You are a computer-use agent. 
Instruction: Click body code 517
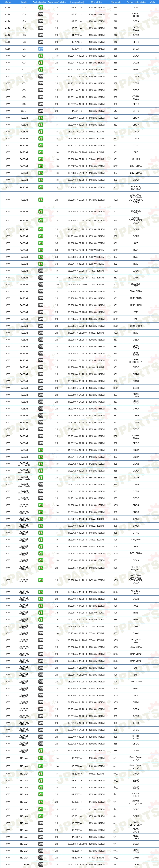pos(115,111)
